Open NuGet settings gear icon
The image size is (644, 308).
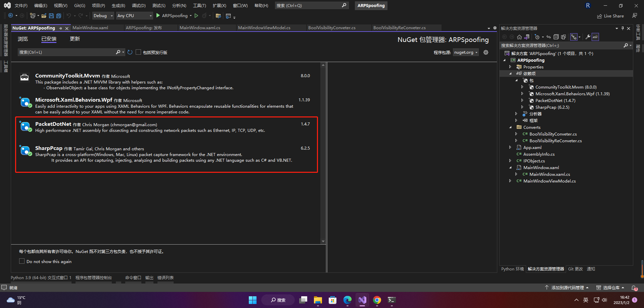click(486, 52)
